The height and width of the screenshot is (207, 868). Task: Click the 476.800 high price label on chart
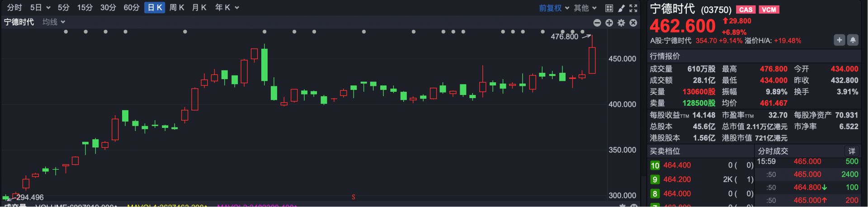[564, 37]
